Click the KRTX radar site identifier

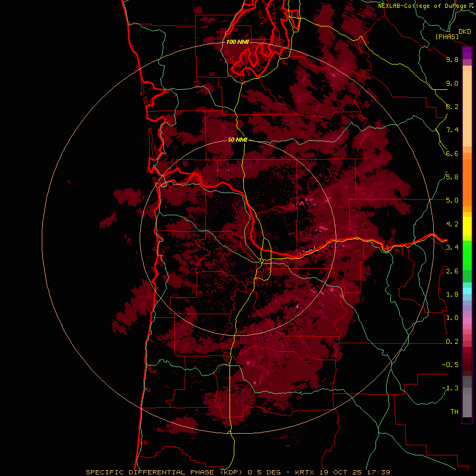tap(306, 472)
